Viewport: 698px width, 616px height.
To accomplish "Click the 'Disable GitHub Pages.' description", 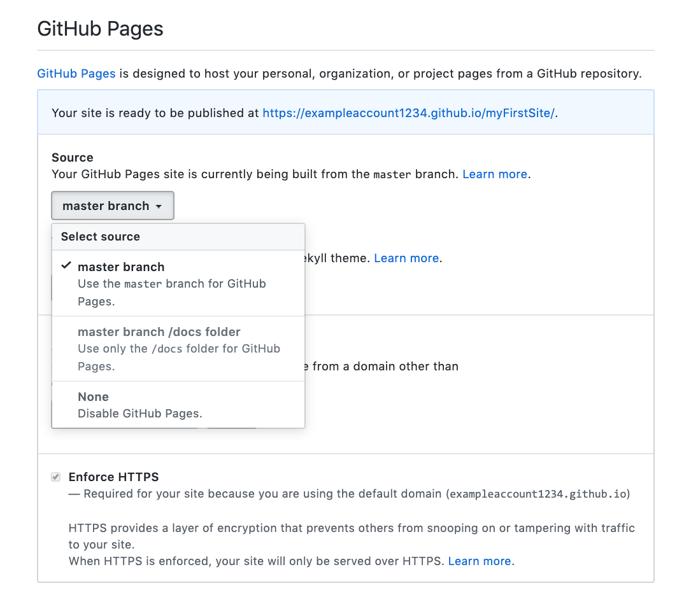I will 139,413.
